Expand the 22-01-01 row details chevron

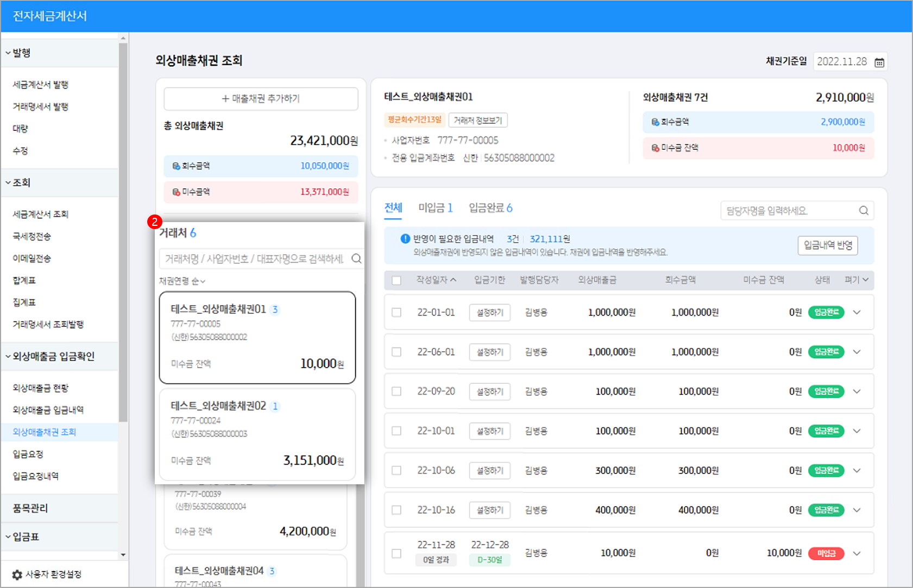(x=857, y=313)
